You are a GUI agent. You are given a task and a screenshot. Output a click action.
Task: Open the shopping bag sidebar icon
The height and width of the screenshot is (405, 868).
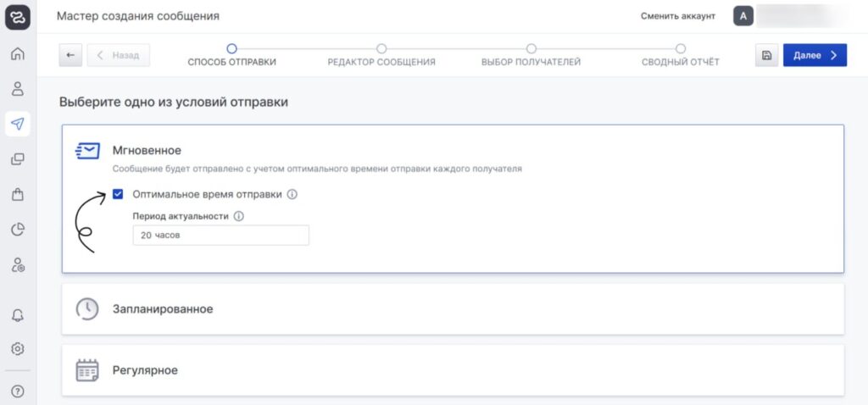click(x=17, y=194)
